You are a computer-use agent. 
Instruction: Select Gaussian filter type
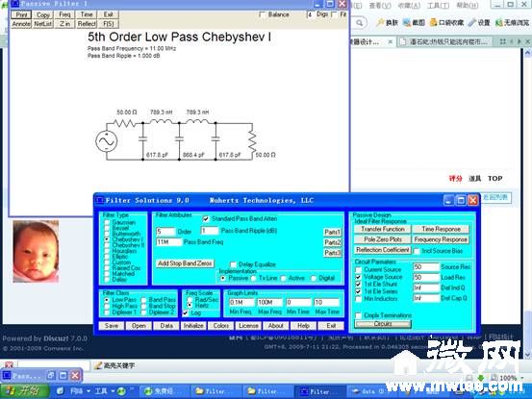pos(107,223)
